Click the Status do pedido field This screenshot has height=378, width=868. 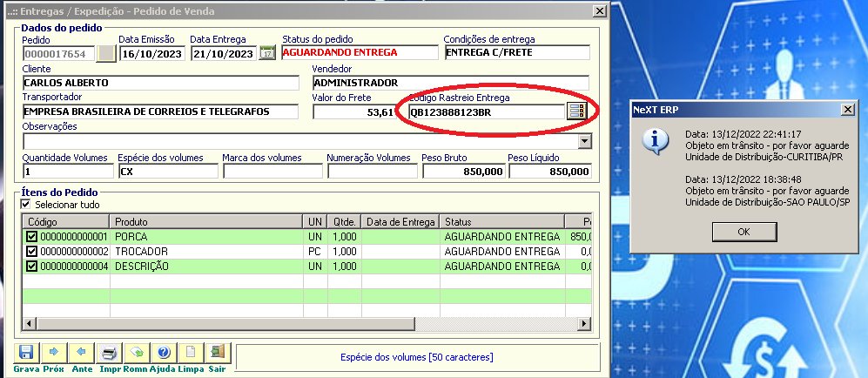360,52
